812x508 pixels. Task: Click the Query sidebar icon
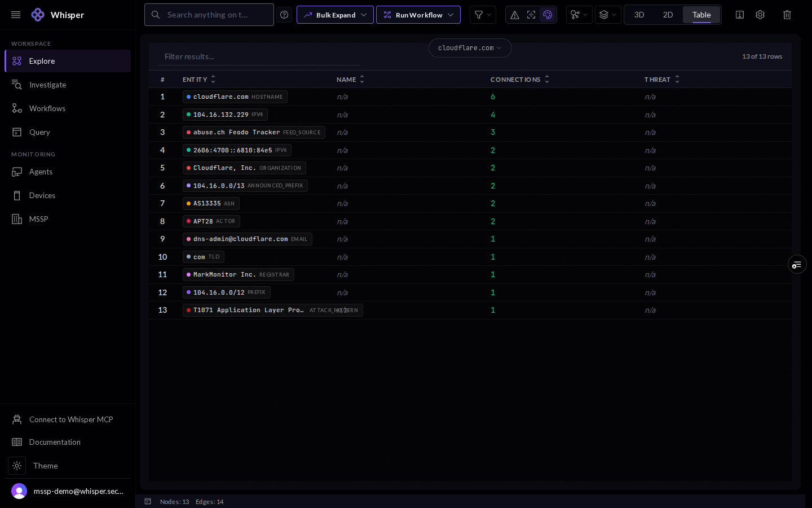click(17, 132)
